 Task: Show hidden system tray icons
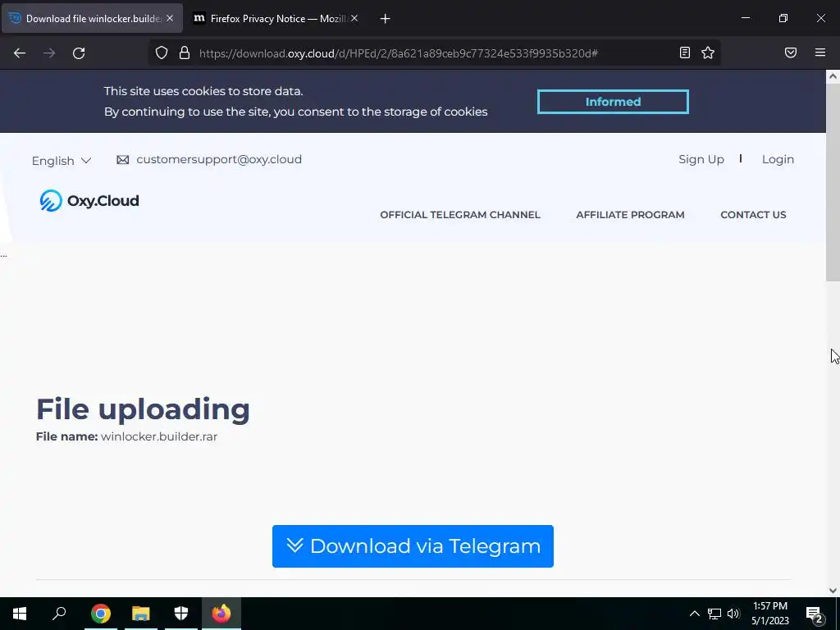tap(694, 614)
